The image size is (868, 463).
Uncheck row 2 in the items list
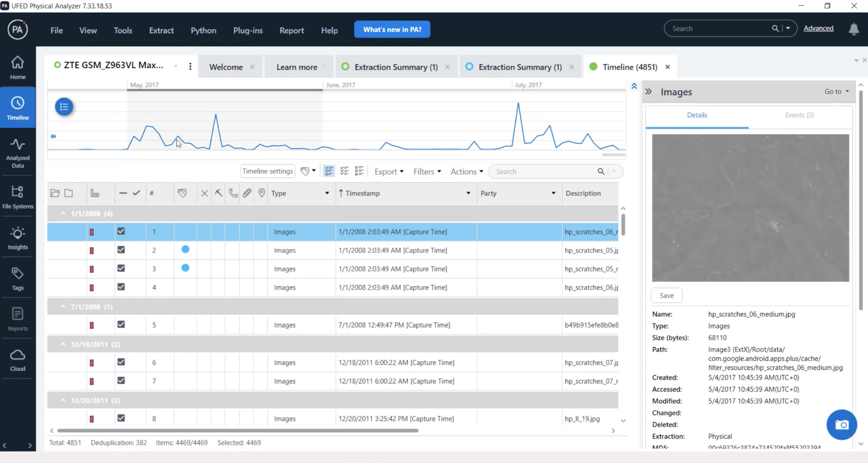tap(121, 250)
